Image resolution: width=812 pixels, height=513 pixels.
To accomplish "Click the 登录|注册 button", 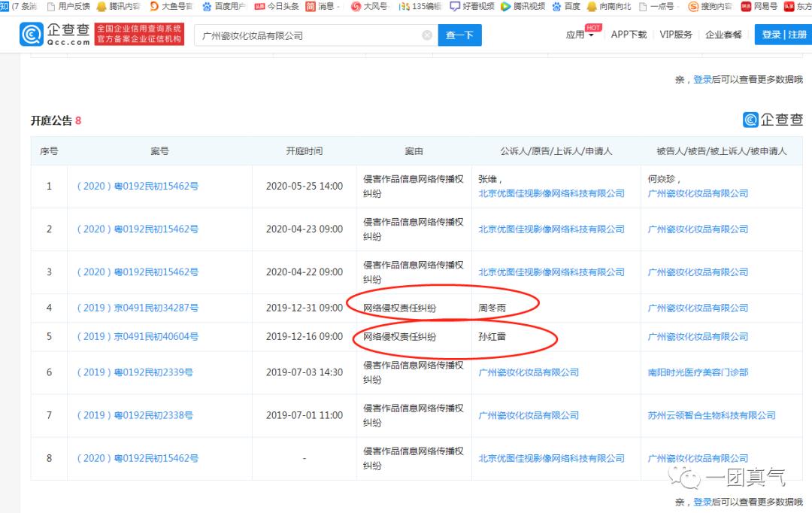I will point(782,35).
